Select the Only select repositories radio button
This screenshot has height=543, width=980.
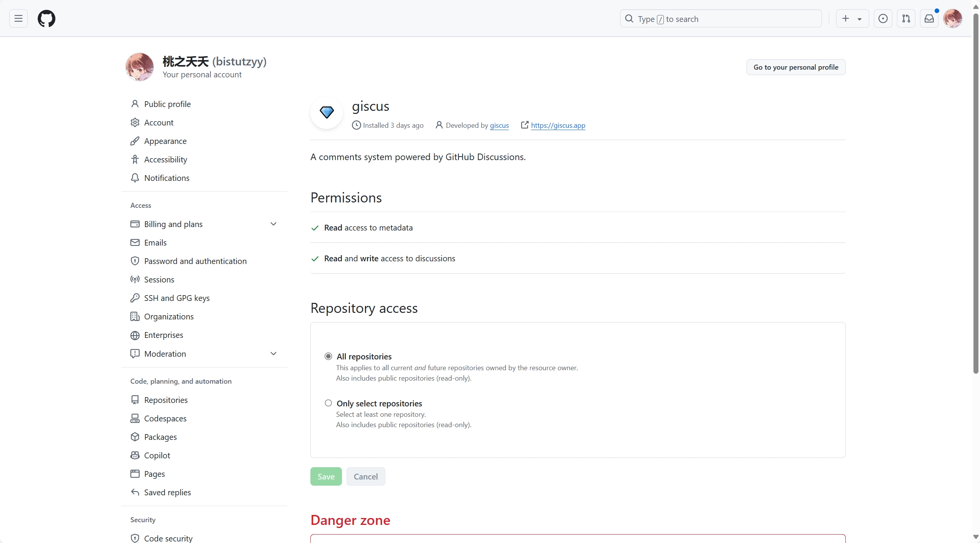(x=328, y=403)
